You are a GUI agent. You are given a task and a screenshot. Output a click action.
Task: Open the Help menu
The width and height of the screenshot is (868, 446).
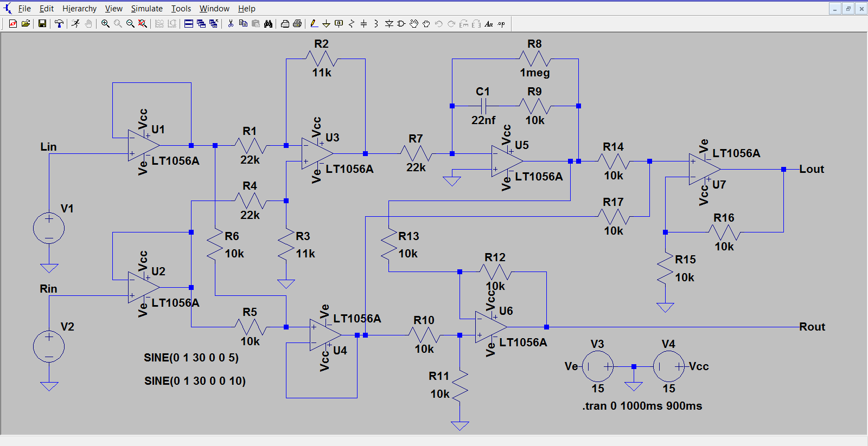pos(247,9)
